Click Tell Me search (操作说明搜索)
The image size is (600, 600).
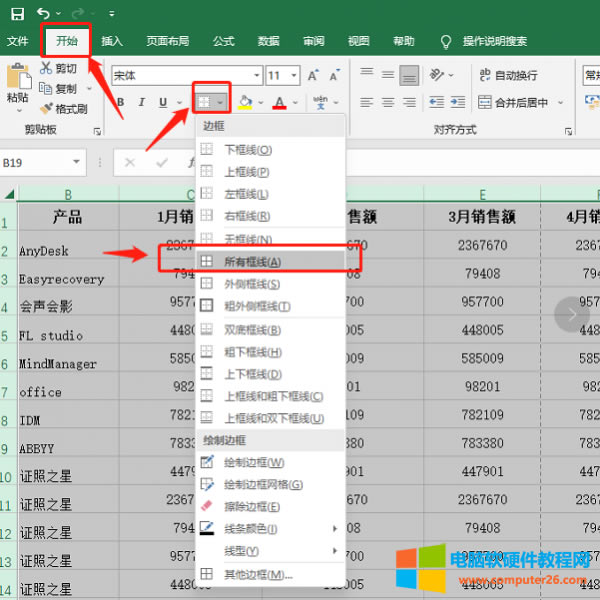click(x=494, y=41)
